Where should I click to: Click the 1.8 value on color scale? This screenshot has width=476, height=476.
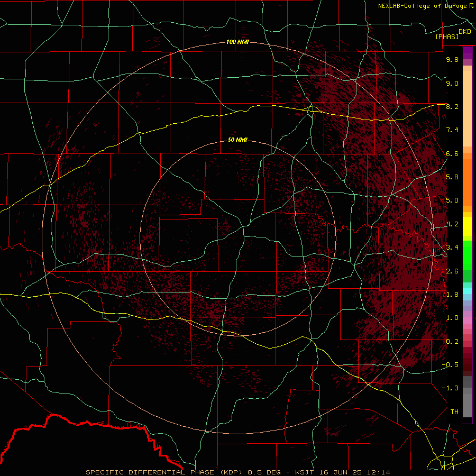pos(452,295)
